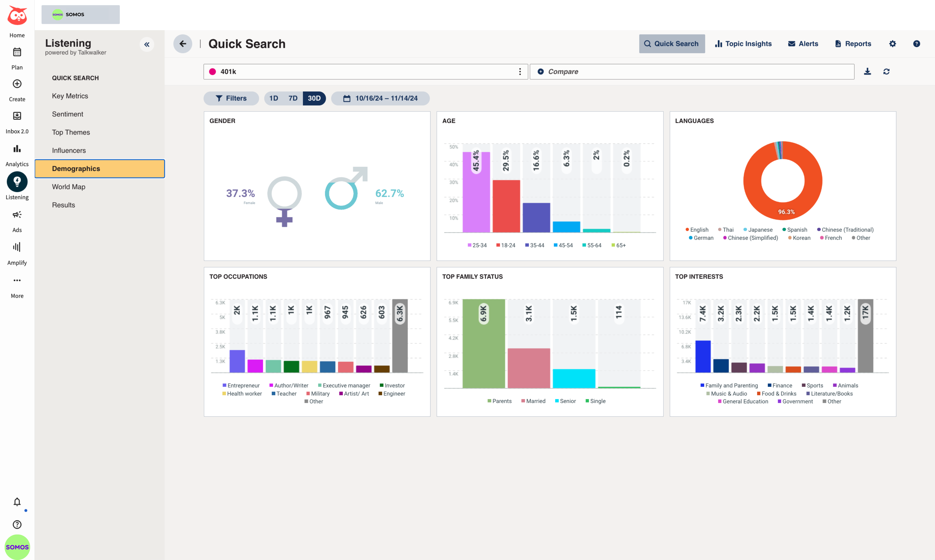
Task: Open the date range picker
Action: pos(380,98)
